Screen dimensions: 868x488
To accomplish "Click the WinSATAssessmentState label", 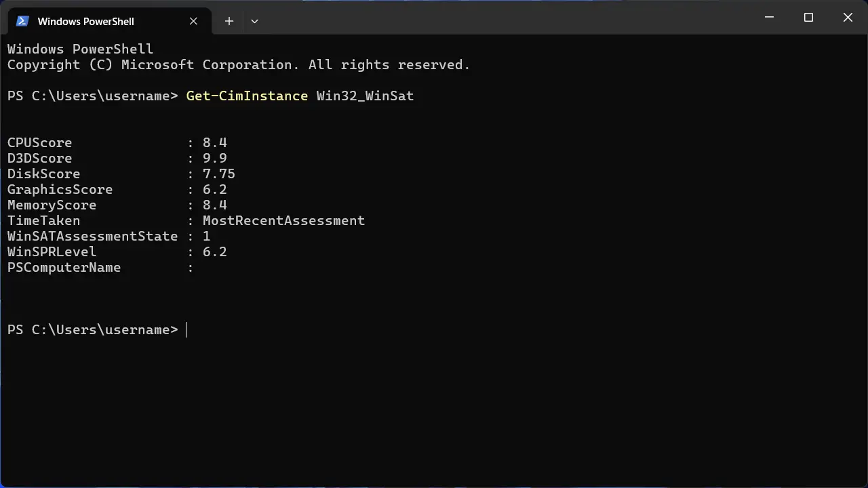I will 92,236.
